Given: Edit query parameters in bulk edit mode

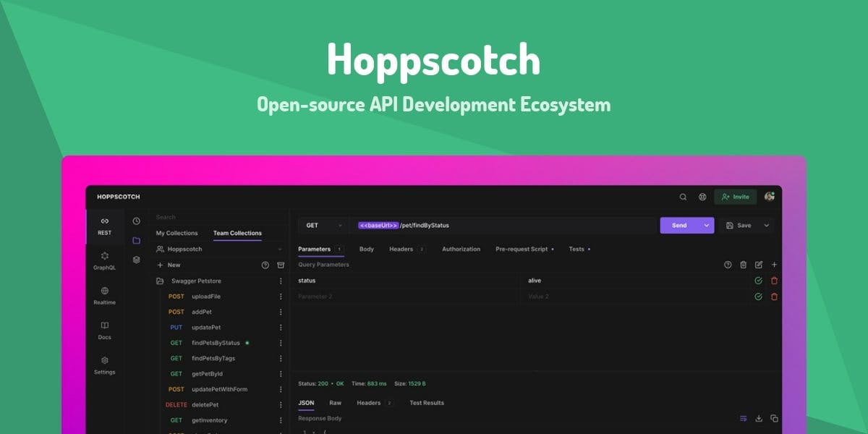Looking at the screenshot, I should click(x=758, y=264).
